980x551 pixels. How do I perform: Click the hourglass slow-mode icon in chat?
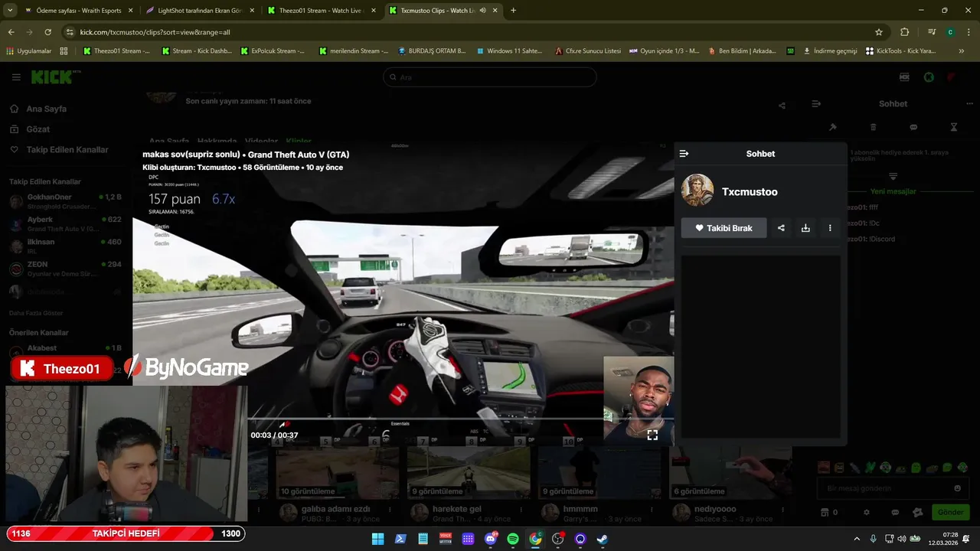click(954, 127)
